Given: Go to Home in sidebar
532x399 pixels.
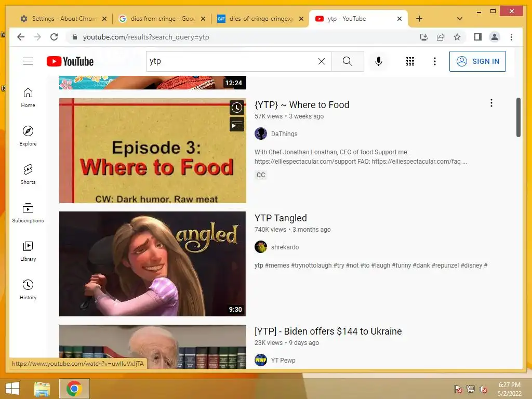Looking at the screenshot, I should pos(28,98).
